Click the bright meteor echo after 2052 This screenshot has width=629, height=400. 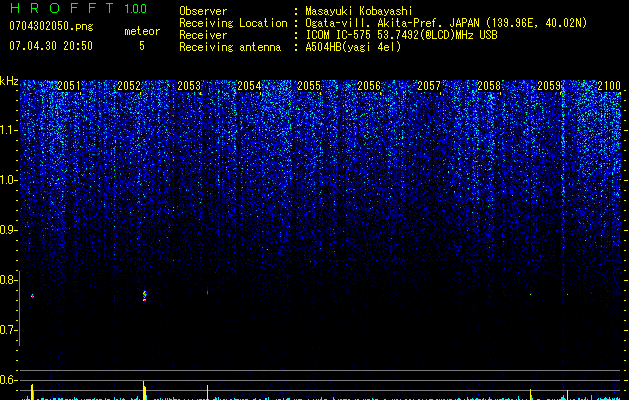click(144, 296)
